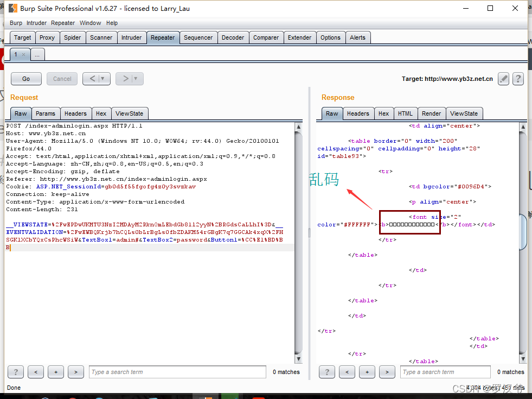This screenshot has height=399, width=532.
Task: Select response ViewState tab
Action: (x=464, y=114)
